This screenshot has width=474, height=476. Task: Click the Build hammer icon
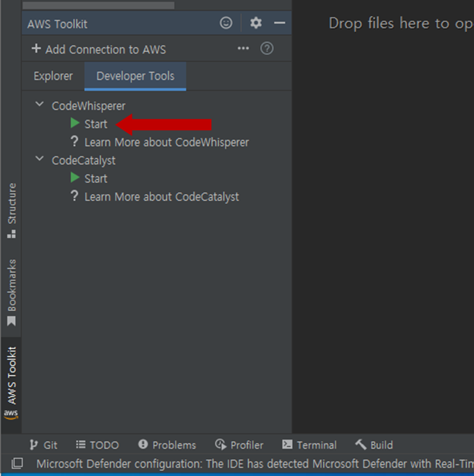[x=361, y=445]
